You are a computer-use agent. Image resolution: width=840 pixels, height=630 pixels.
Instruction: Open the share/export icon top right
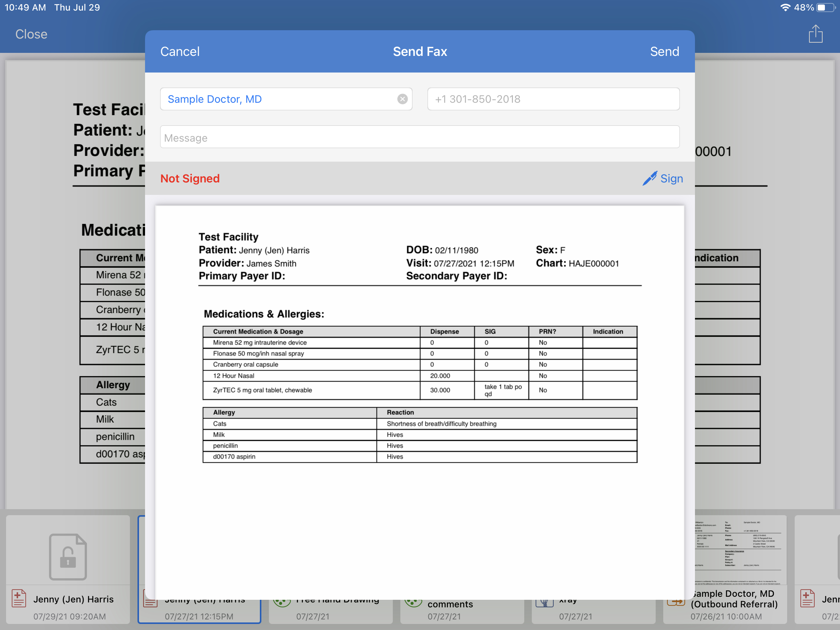tap(815, 33)
